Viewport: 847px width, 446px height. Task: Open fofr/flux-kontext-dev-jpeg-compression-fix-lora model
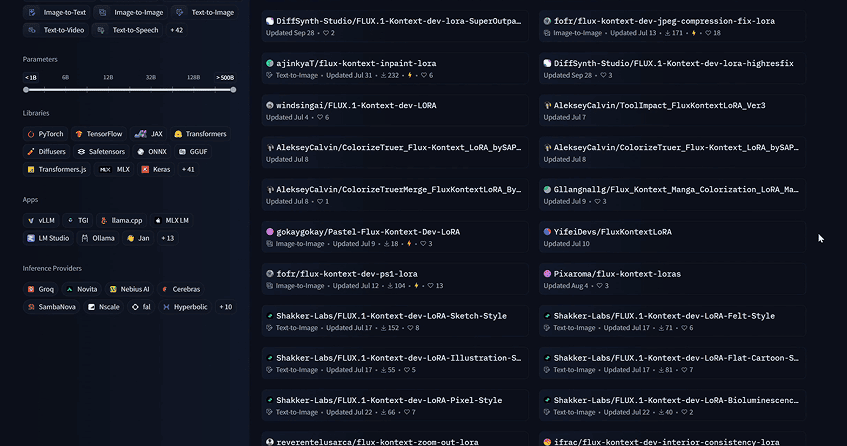coord(673,26)
